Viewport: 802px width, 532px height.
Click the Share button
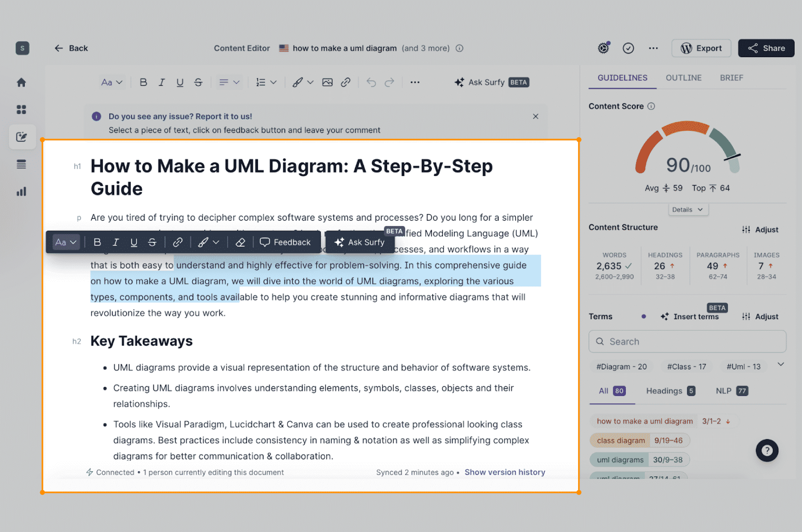(x=766, y=48)
